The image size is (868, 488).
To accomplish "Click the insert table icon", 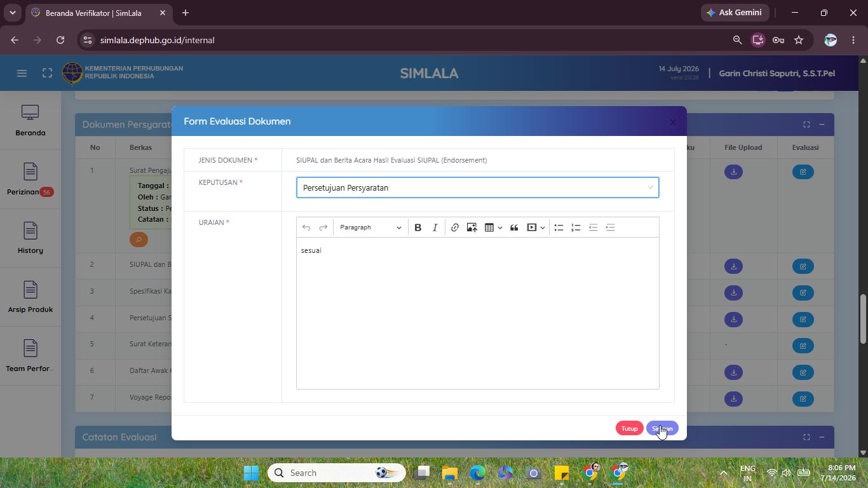I will tap(489, 227).
